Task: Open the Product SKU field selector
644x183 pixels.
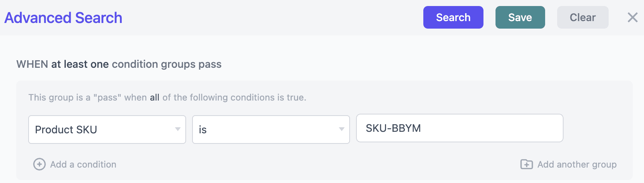Action: pos(102,130)
